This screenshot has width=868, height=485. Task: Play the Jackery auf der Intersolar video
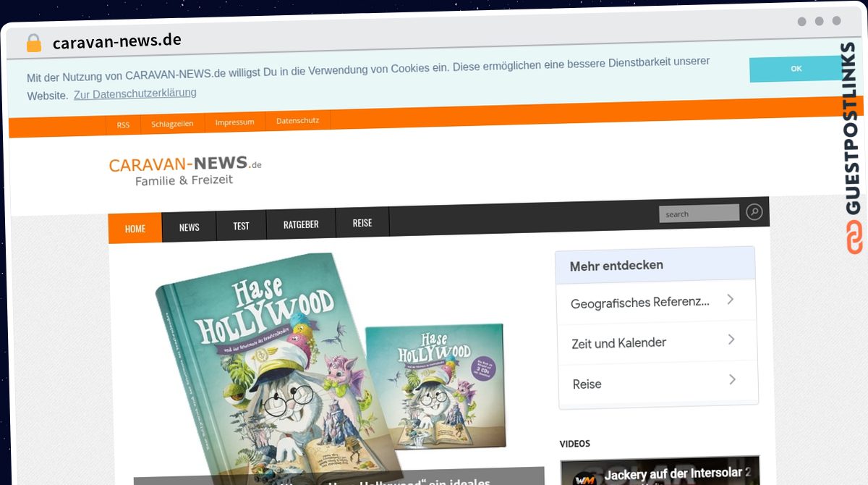[660, 471]
